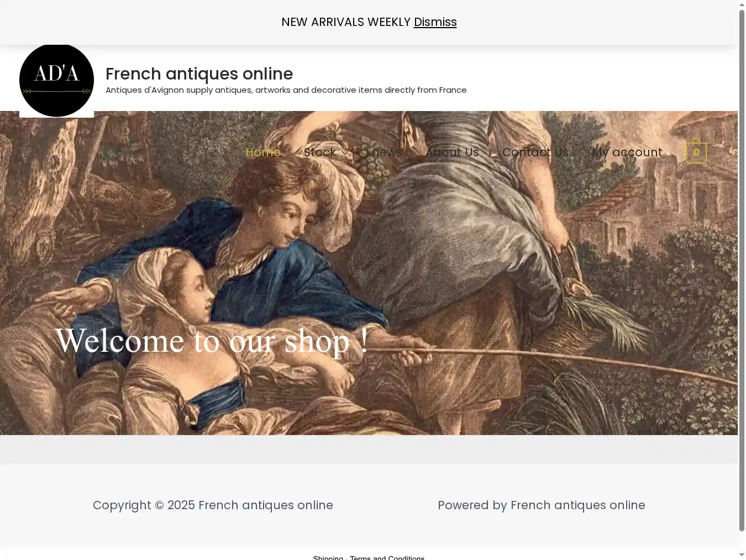Click the Antiques d'Avignon tagline text
746x560 pixels.
coord(286,90)
